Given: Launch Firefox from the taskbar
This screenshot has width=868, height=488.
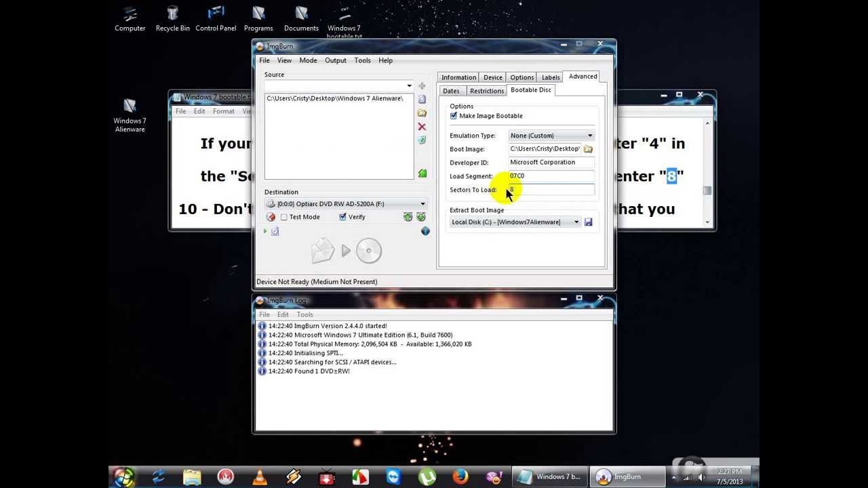Looking at the screenshot, I should (x=460, y=476).
